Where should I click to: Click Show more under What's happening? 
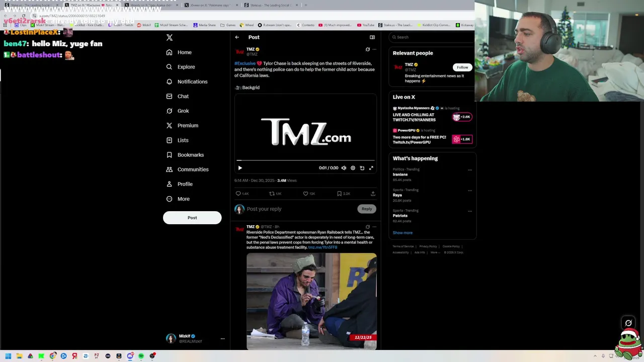coord(403,233)
